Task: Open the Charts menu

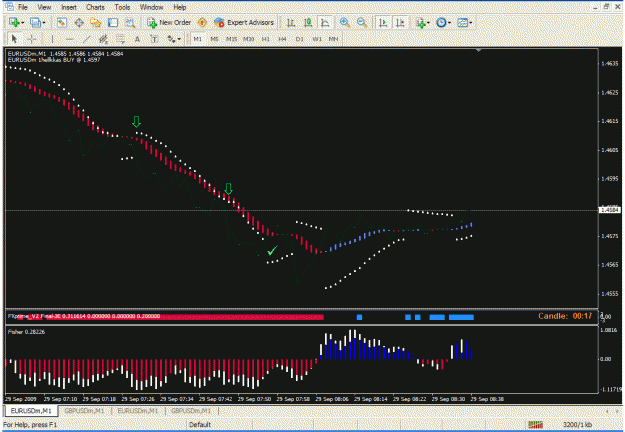Action: click(95, 7)
